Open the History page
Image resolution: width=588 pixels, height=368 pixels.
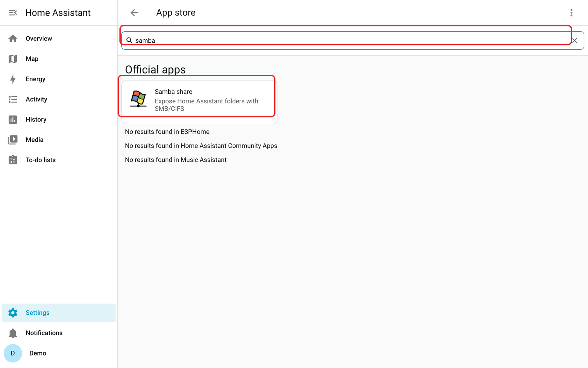coord(59,120)
